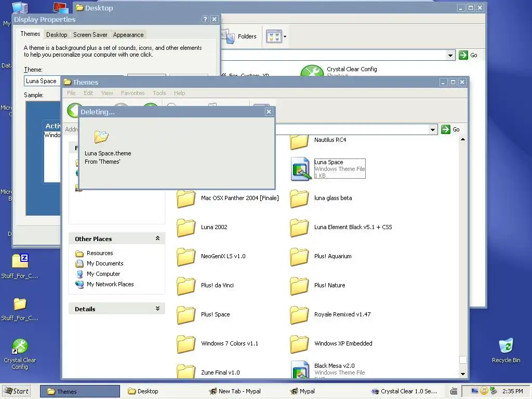Open the Nautilus RC4 folder icon

299,142
